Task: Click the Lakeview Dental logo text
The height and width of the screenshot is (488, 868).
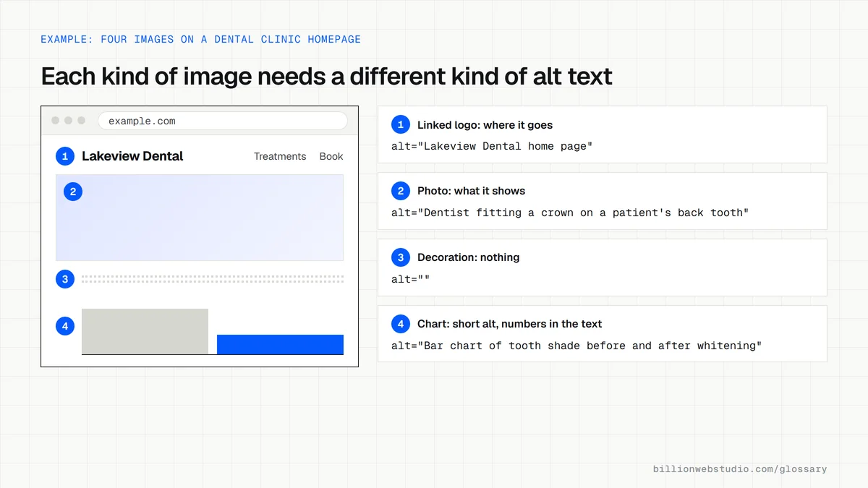Action: click(132, 156)
